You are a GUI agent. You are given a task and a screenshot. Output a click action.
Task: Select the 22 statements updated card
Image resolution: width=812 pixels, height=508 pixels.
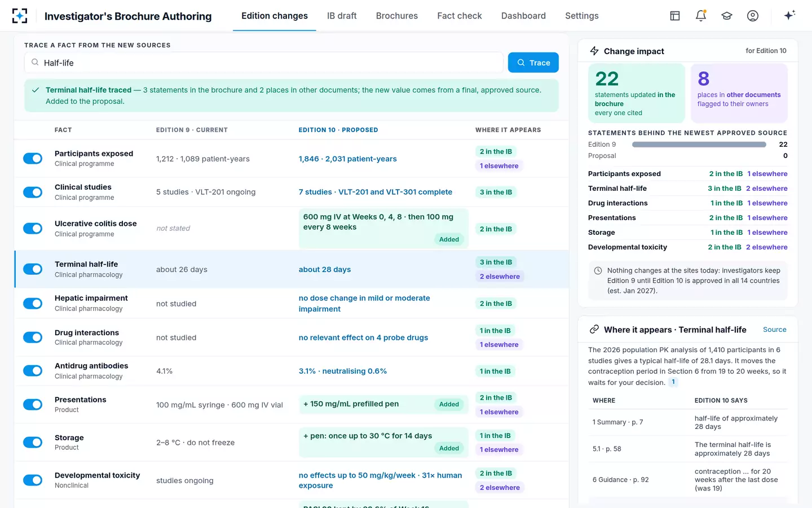[x=637, y=93]
